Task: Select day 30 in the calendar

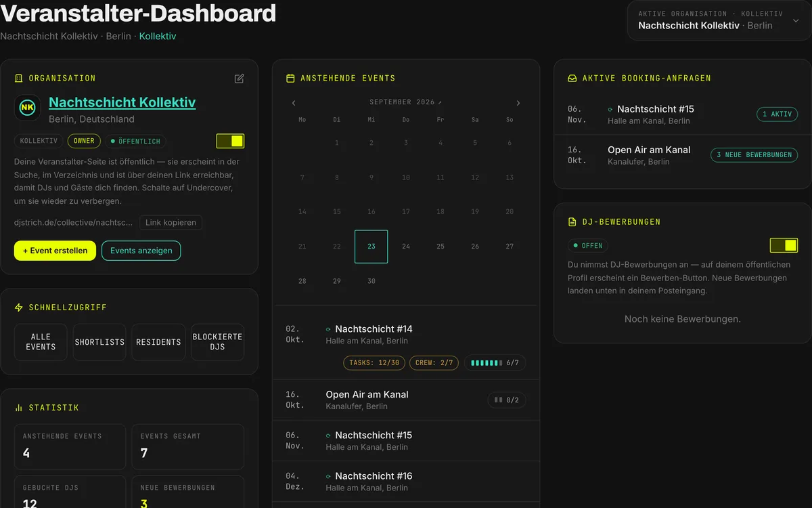Action: (371, 281)
